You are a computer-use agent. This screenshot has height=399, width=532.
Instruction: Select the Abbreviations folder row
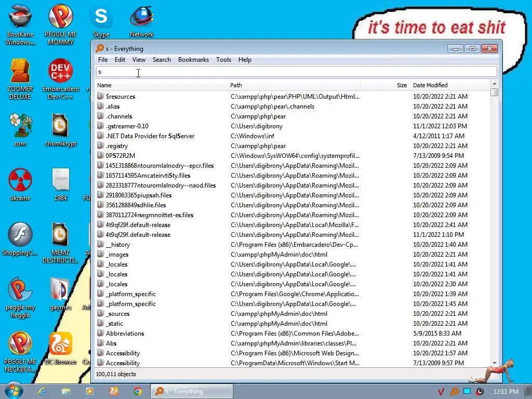click(x=292, y=333)
